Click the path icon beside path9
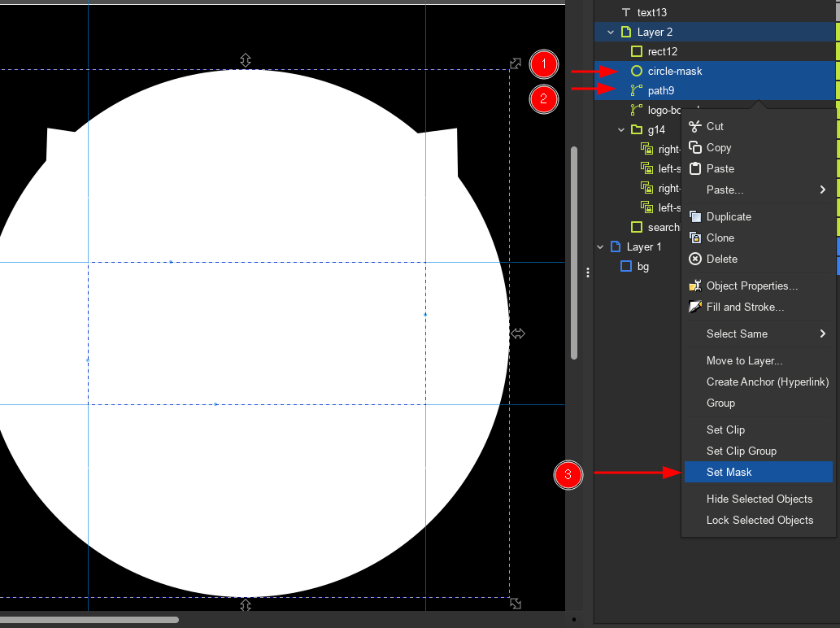 pos(637,90)
